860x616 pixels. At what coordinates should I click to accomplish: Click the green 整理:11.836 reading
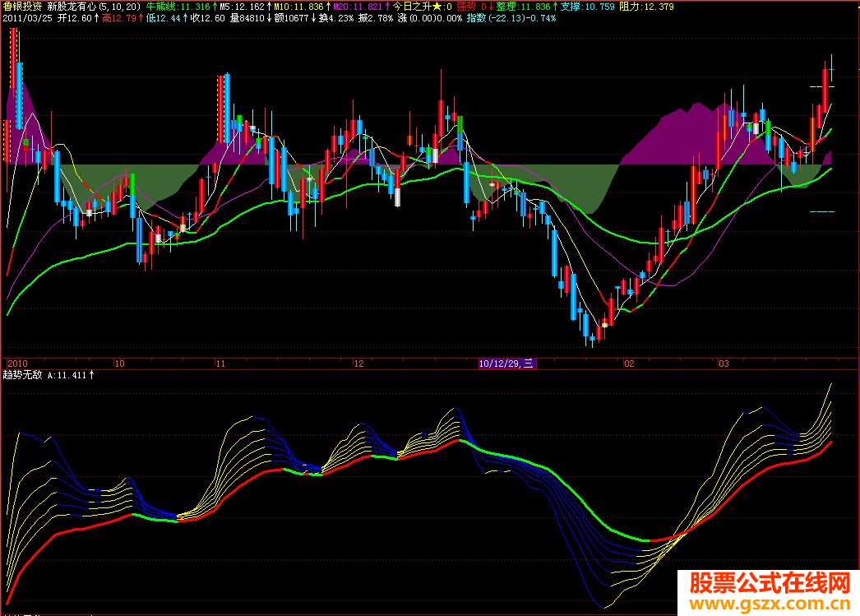[523, 7]
